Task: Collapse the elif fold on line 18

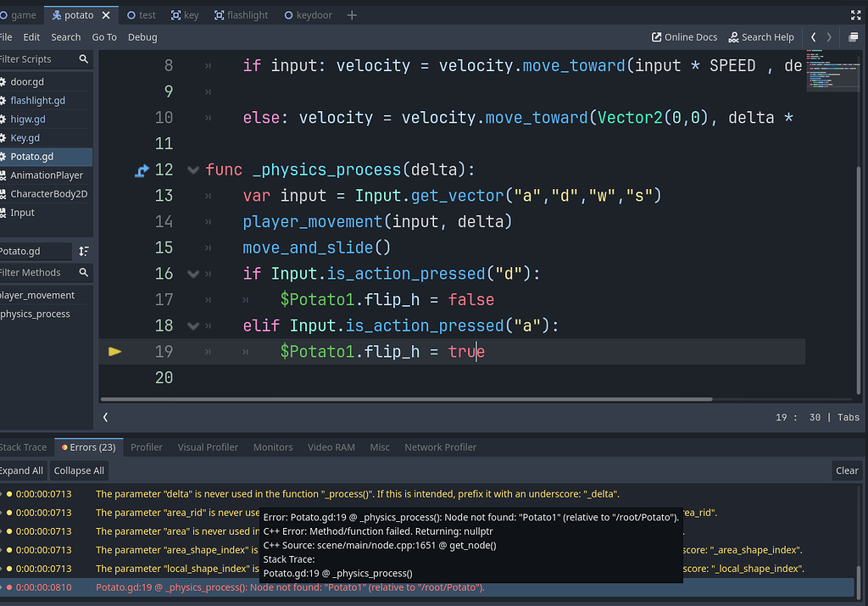Action: [193, 325]
